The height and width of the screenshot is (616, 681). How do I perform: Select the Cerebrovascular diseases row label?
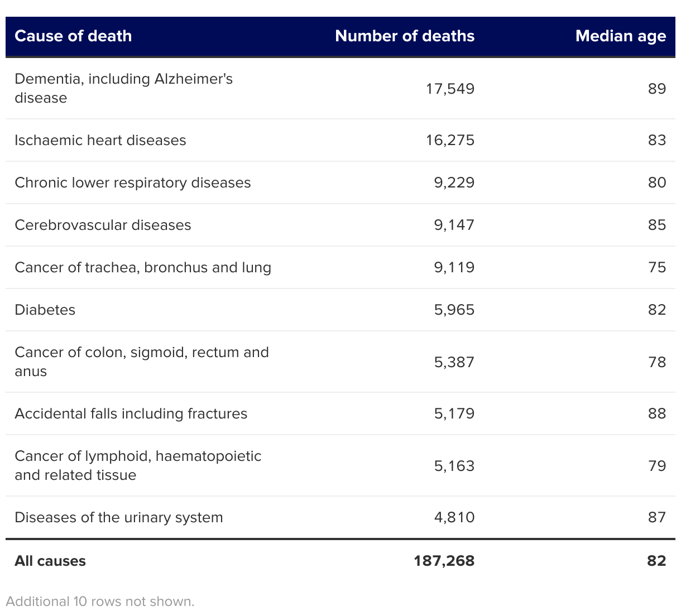coord(103,225)
